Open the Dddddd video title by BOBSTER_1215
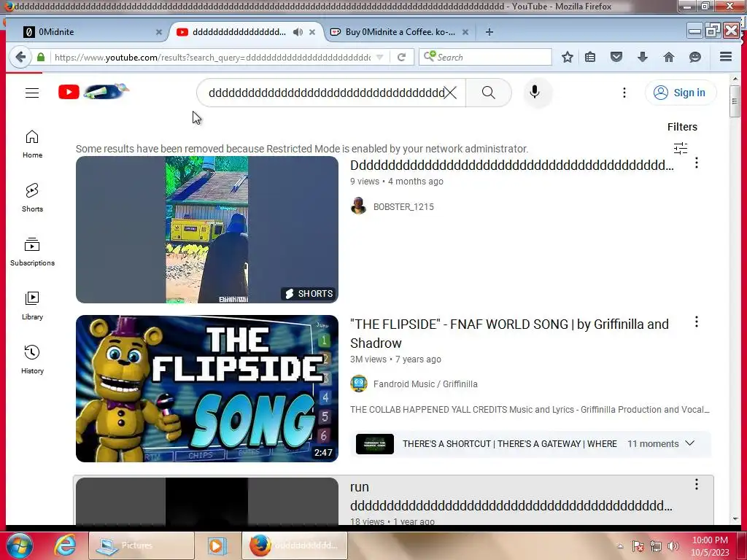 tap(511, 166)
